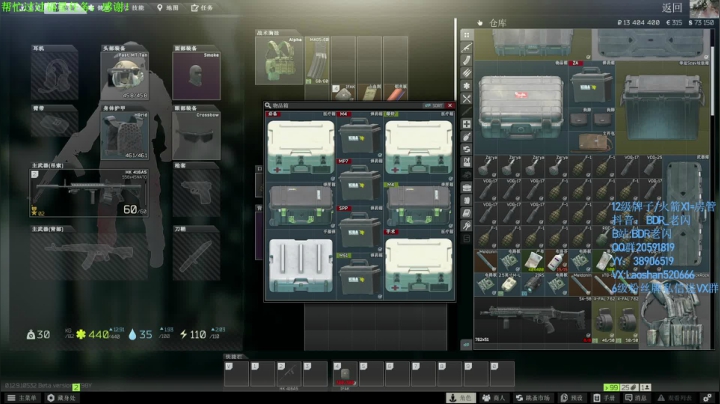The height and width of the screenshot is (404, 720).
Task: Open the M61 tagged ammo case
Action: [360, 276]
